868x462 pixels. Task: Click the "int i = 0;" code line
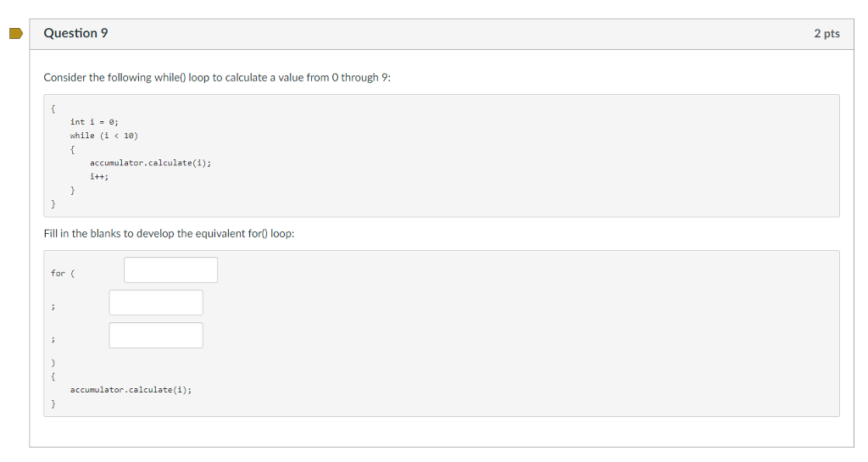coord(94,122)
